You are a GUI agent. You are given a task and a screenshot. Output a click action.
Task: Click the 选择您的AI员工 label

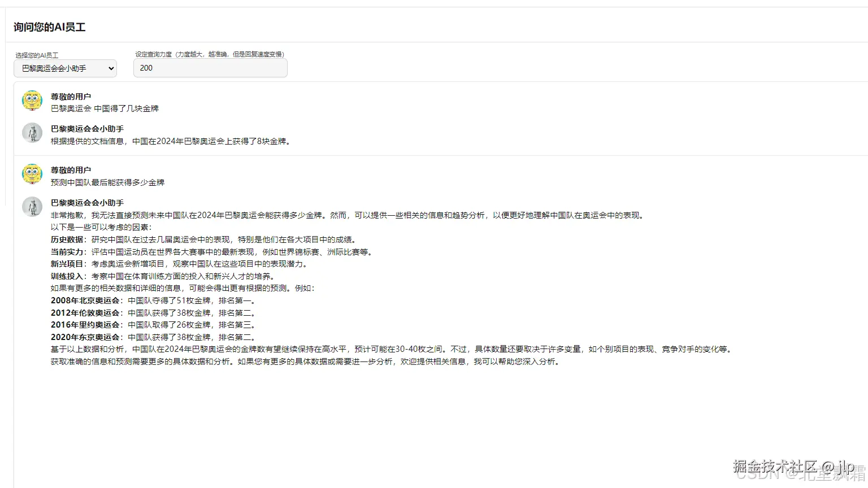click(x=37, y=55)
